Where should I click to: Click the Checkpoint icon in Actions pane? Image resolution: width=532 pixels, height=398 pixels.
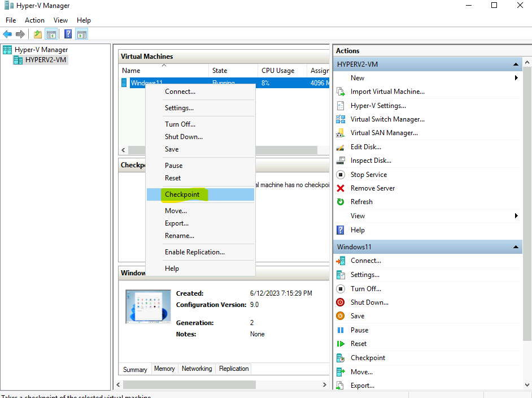(x=341, y=358)
